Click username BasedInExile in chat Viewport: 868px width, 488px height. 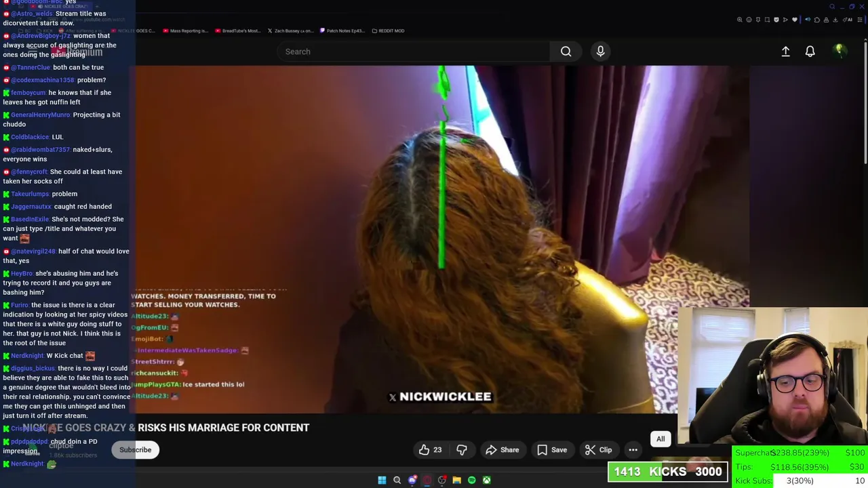(x=30, y=220)
